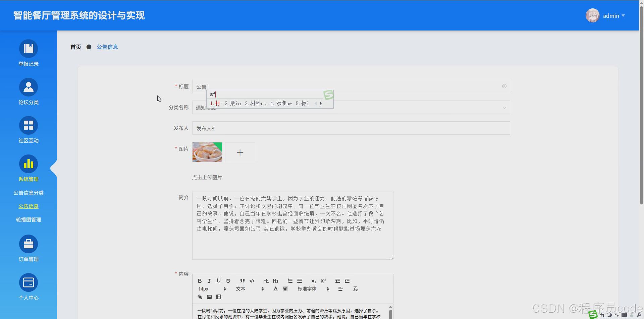Toggle superscript formatting in editor
The width and height of the screenshot is (644, 319).
[x=323, y=281]
